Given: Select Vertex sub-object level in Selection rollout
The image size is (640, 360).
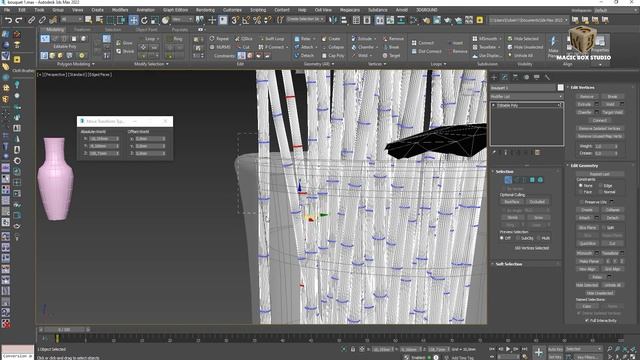Looking at the screenshot, I should pos(508,180).
